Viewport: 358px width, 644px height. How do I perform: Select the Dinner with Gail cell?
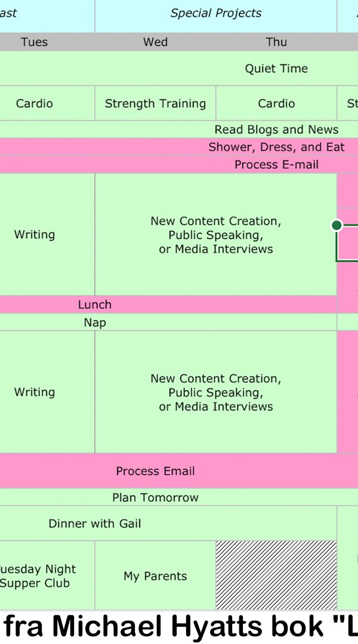[x=168, y=524]
